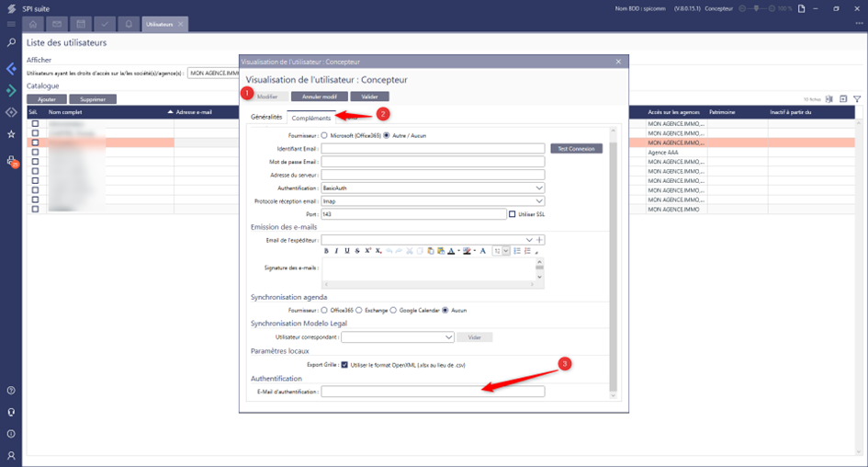This screenshot has width=868, height=467.
Task: Click the Valider button
Action: pos(369,97)
